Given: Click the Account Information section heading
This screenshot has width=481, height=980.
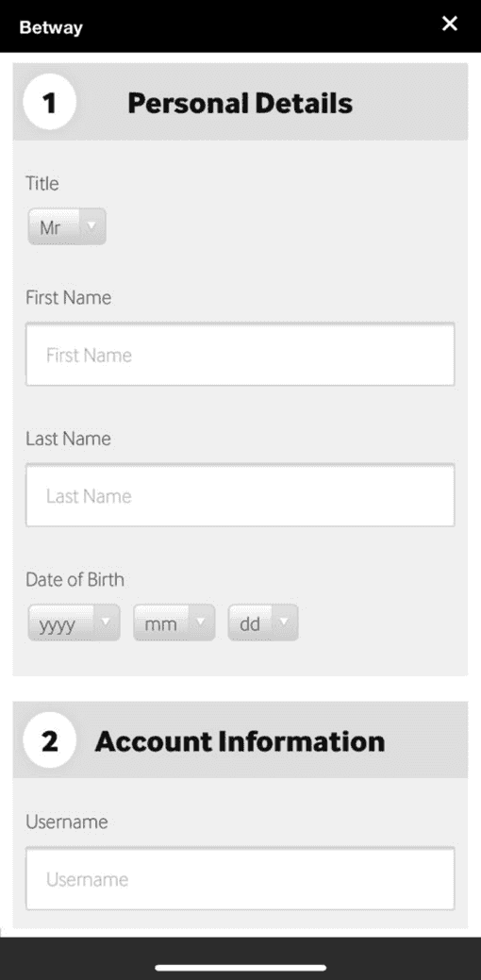Looking at the screenshot, I should click(x=240, y=742).
